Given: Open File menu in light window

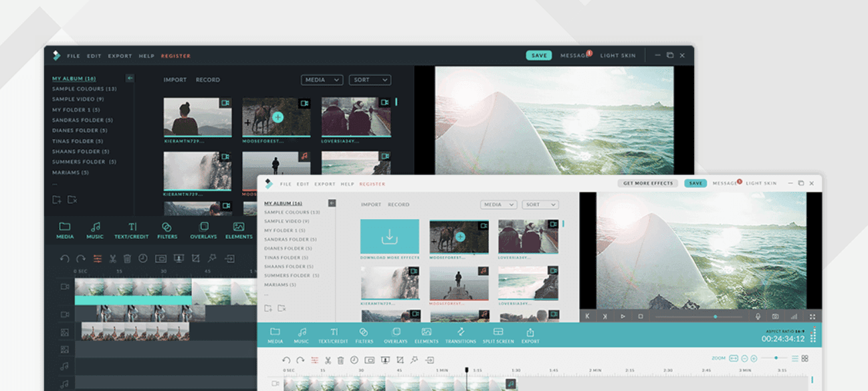Looking at the screenshot, I should pyautogui.click(x=286, y=184).
